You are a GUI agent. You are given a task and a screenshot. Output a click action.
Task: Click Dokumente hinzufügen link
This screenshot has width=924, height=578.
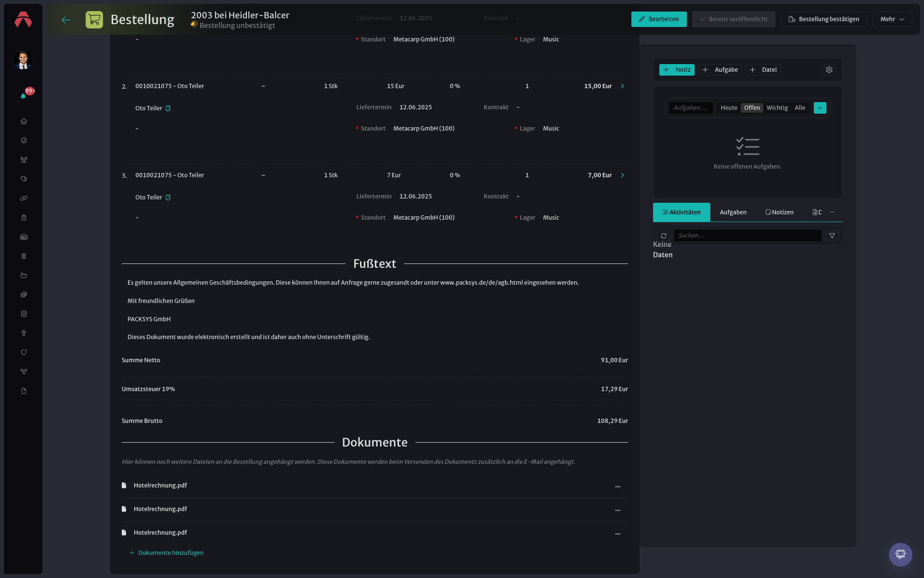coord(166,553)
